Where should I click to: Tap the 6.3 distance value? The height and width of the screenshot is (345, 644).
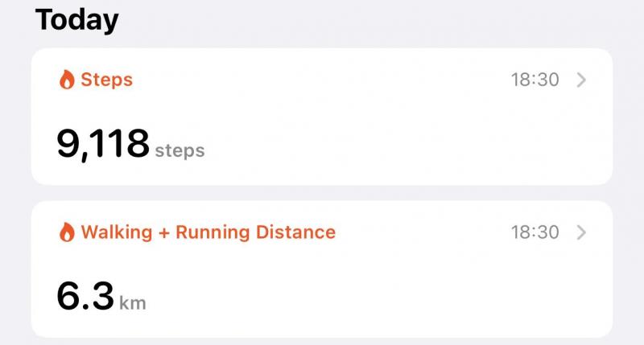85,296
